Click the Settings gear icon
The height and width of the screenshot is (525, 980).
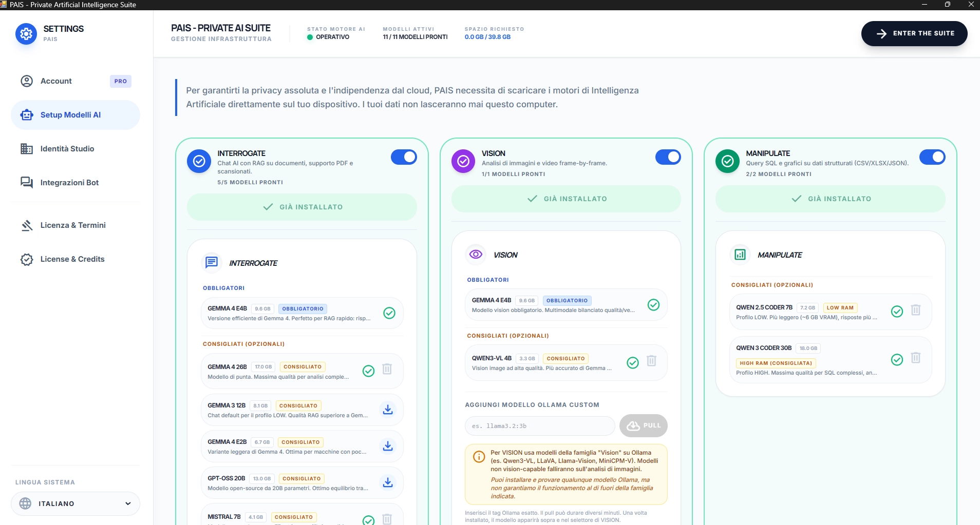tap(26, 34)
